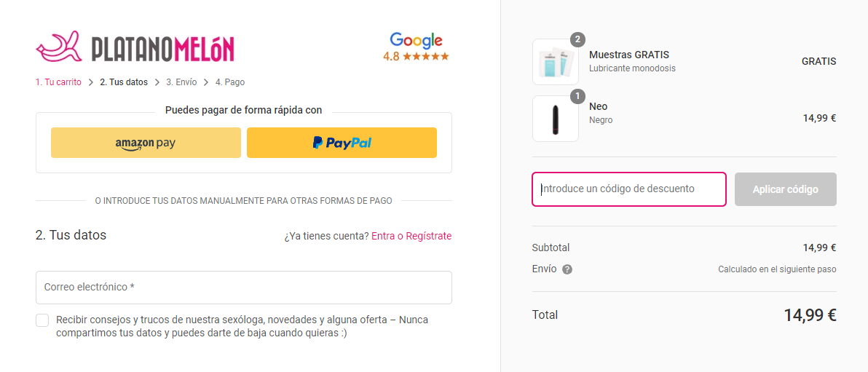Jump to the 3. Envío step

pos(181,82)
